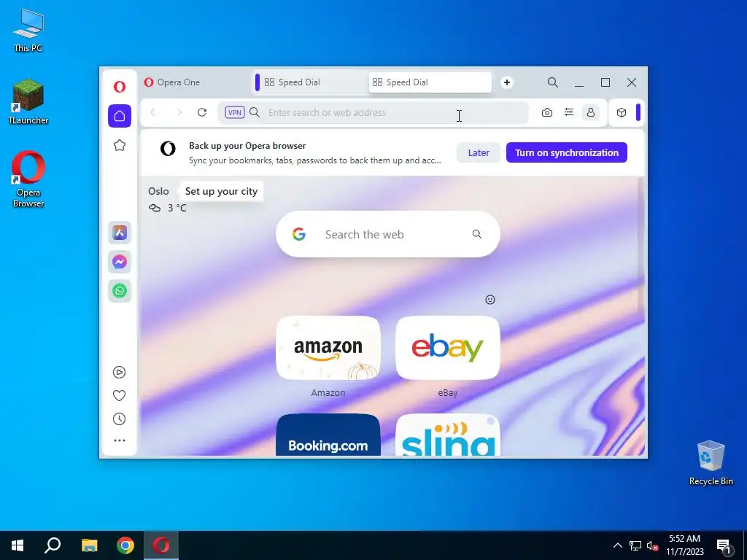Take a snapshot with camera icon
This screenshot has width=747, height=560.
[x=547, y=112]
